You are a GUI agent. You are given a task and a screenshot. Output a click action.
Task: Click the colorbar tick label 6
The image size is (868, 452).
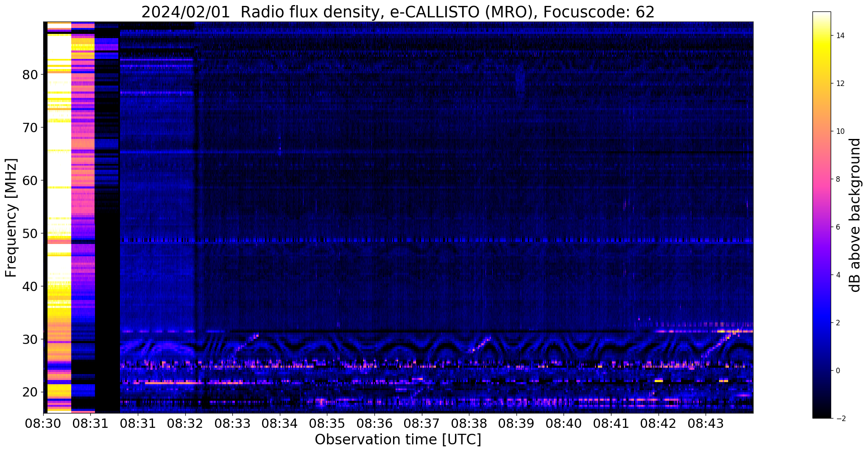click(837, 227)
